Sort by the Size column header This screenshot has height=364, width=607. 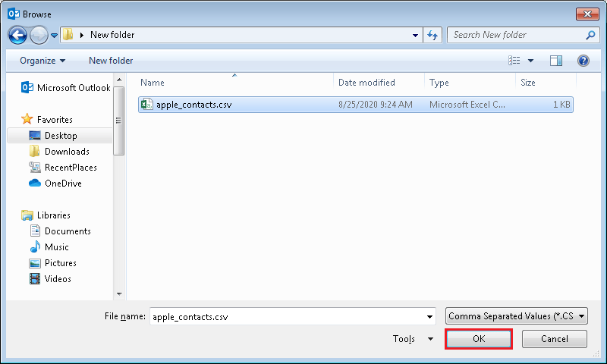click(527, 83)
